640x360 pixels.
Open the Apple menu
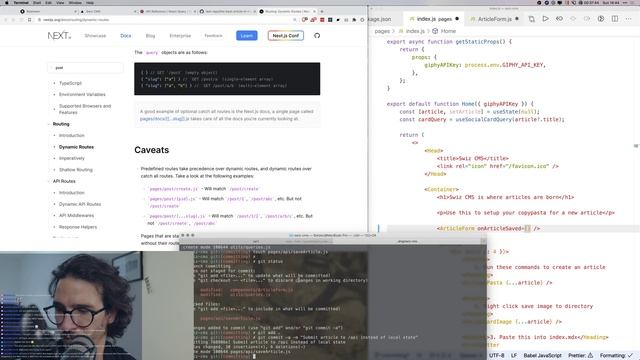(7, 2)
